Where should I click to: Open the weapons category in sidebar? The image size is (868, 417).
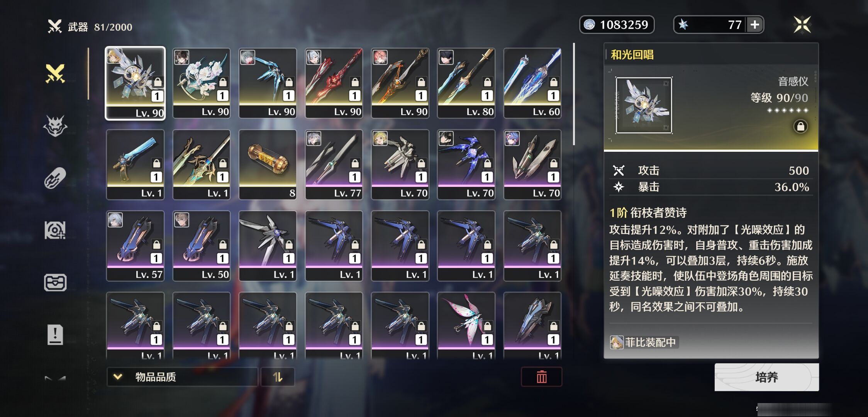point(55,73)
